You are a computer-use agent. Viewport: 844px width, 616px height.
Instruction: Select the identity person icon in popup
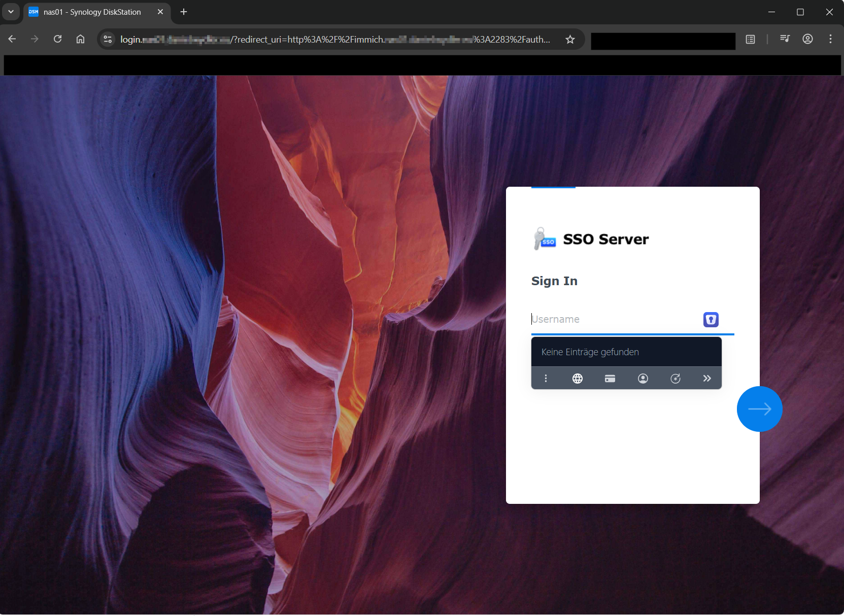(643, 379)
